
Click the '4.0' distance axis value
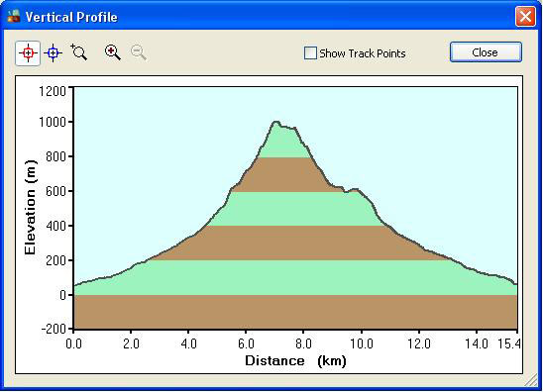coord(188,343)
